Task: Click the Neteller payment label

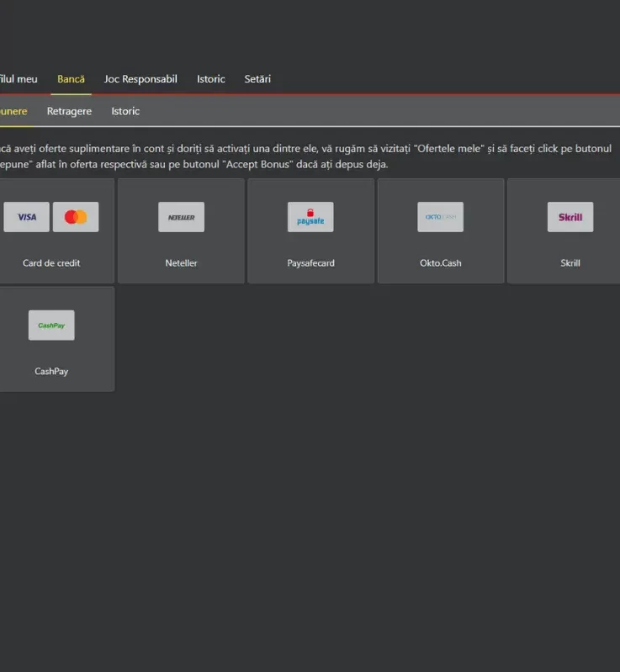Action: click(x=182, y=263)
